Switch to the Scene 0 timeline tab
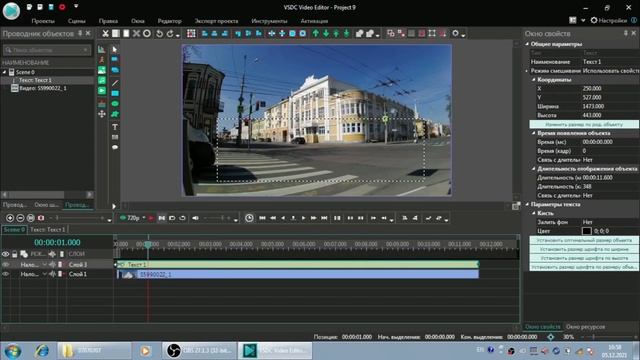This screenshot has height=360, width=640. click(x=14, y=229)
